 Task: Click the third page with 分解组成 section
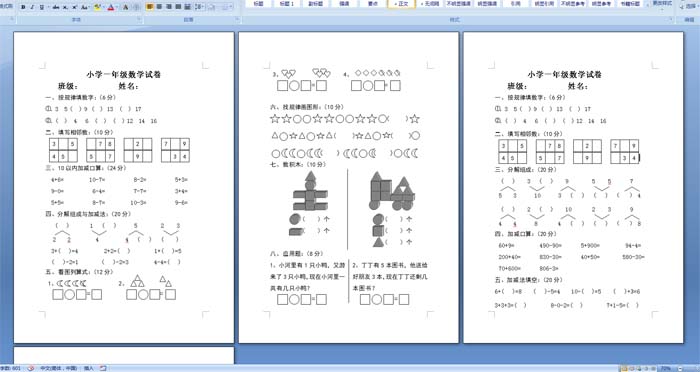click(x=573, y=188)
